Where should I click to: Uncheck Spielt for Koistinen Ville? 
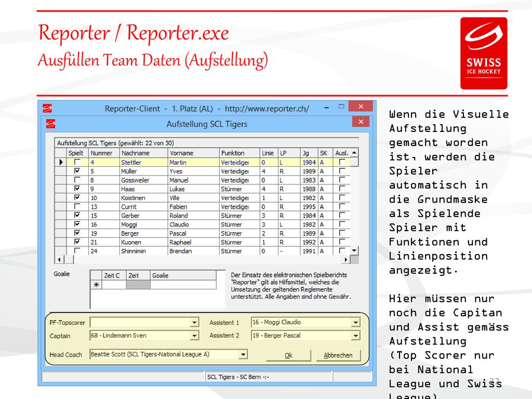tap(77, 197)
